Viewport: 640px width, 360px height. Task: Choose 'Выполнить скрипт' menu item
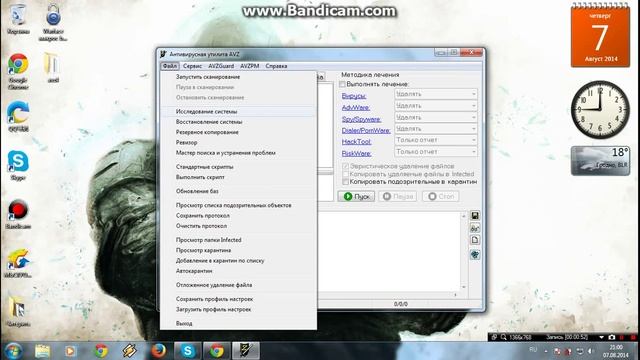238,177
